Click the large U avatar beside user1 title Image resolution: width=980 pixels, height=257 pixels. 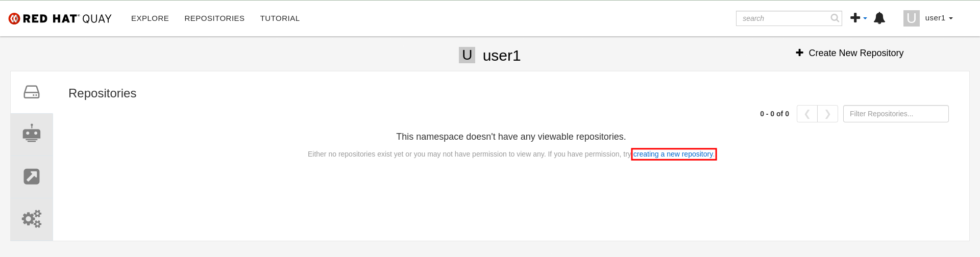[467, 55]
